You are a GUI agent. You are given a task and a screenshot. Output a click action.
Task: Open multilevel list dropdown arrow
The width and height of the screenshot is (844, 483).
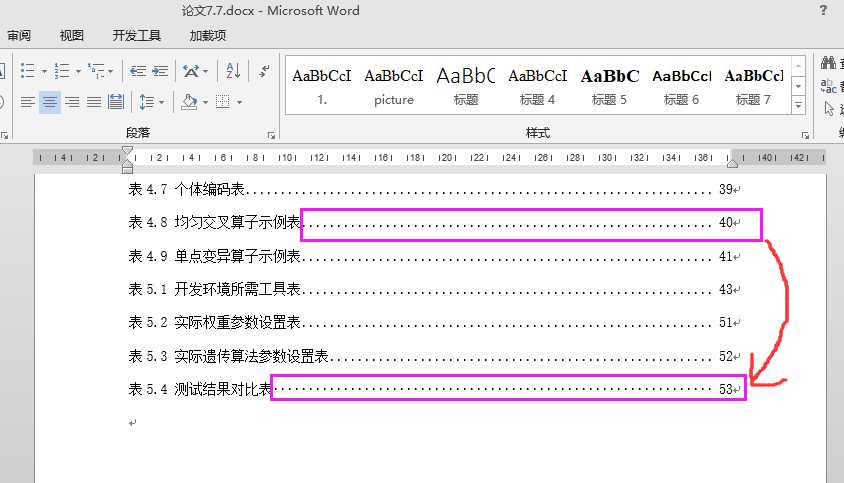[111, 71]
